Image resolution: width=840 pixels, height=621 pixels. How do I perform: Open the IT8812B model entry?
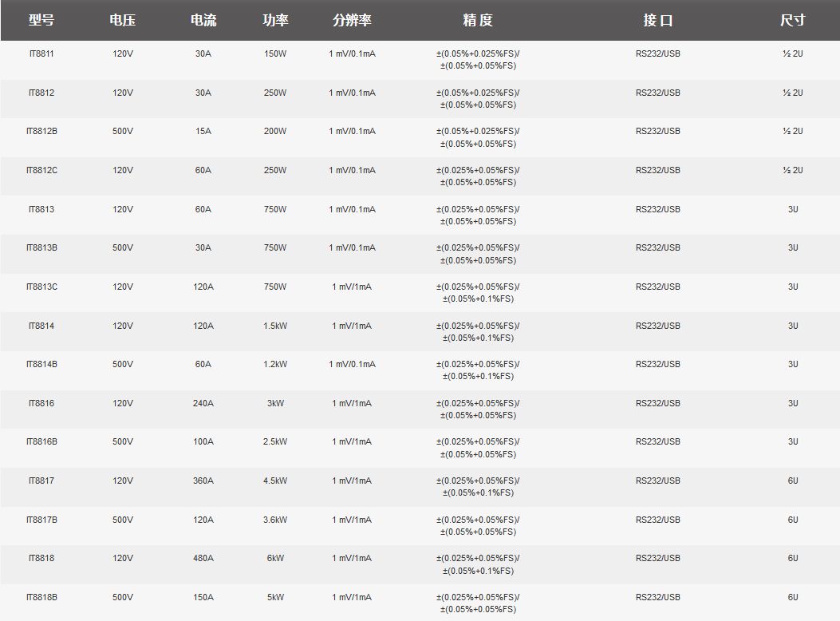pos(41,131)
